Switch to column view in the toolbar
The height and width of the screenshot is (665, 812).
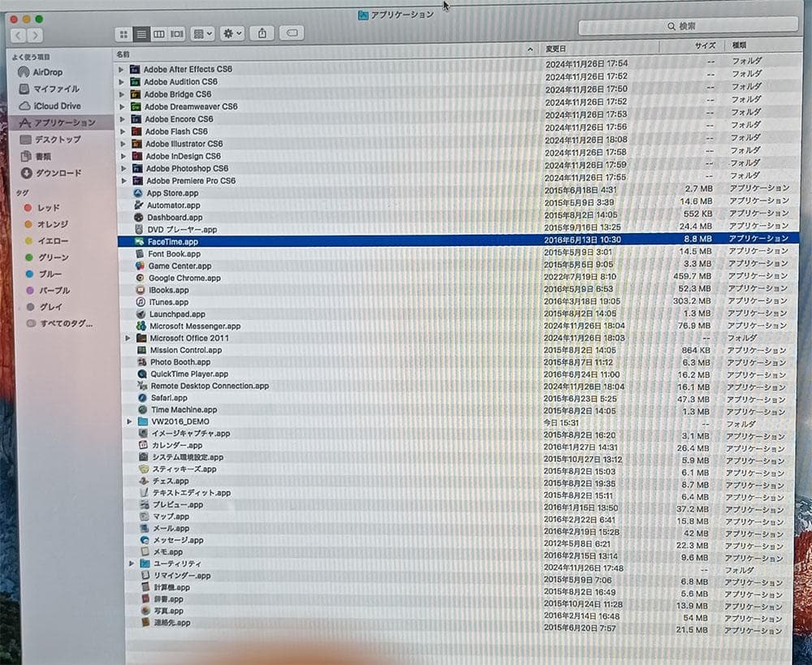pyautogui.click(x=158, y=34)
